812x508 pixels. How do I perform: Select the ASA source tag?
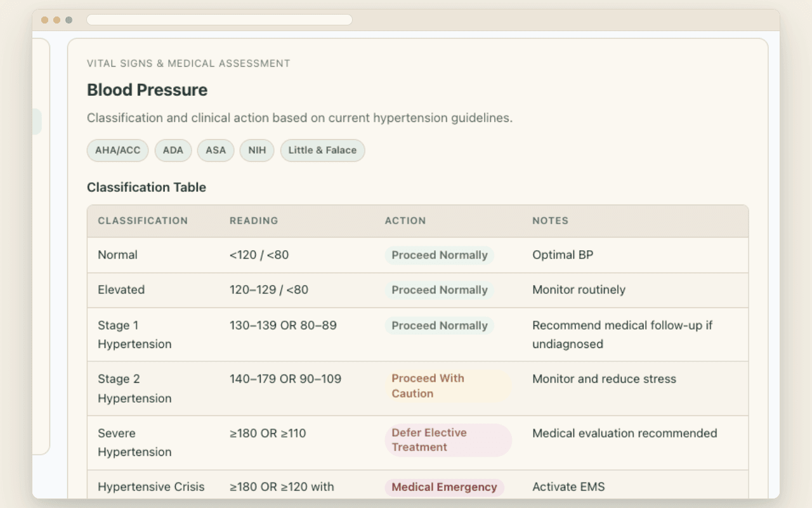[x=216, y=150]
